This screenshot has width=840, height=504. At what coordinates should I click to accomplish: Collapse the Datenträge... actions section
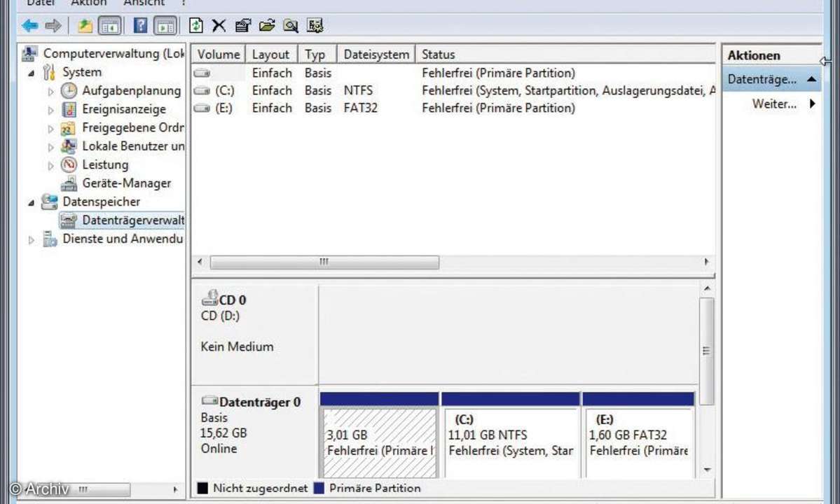pyautogui.click(x=811, y=79)
